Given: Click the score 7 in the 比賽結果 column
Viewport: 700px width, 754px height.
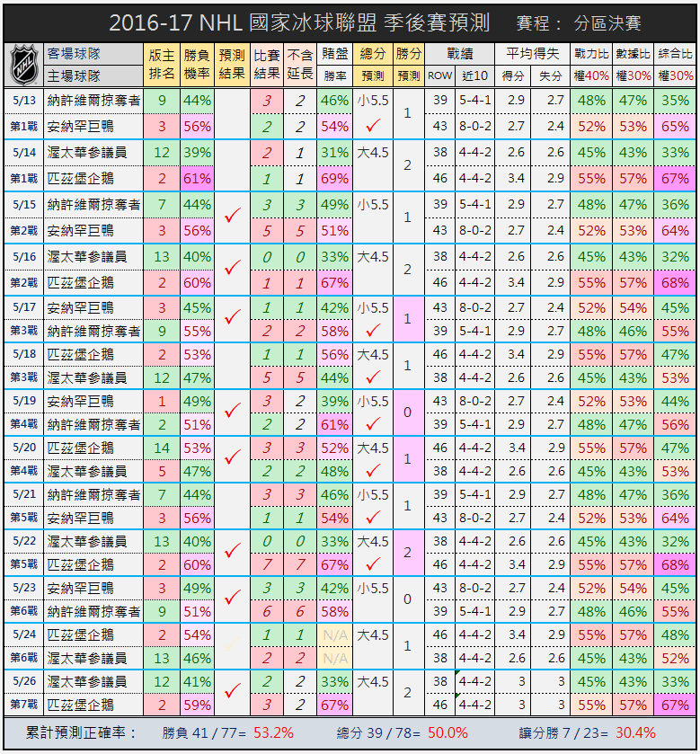Looking at the screenshot, I should tap(267, 564).
